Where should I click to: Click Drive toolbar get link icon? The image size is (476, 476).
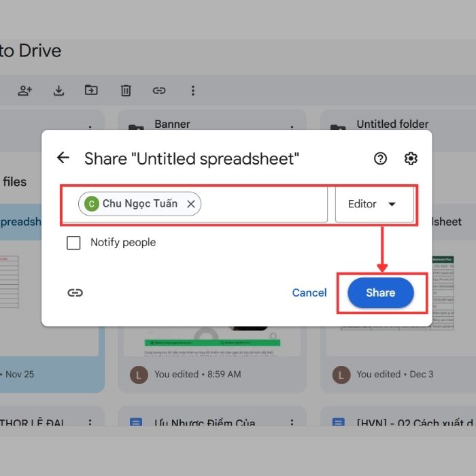click(x=159, y=90)
